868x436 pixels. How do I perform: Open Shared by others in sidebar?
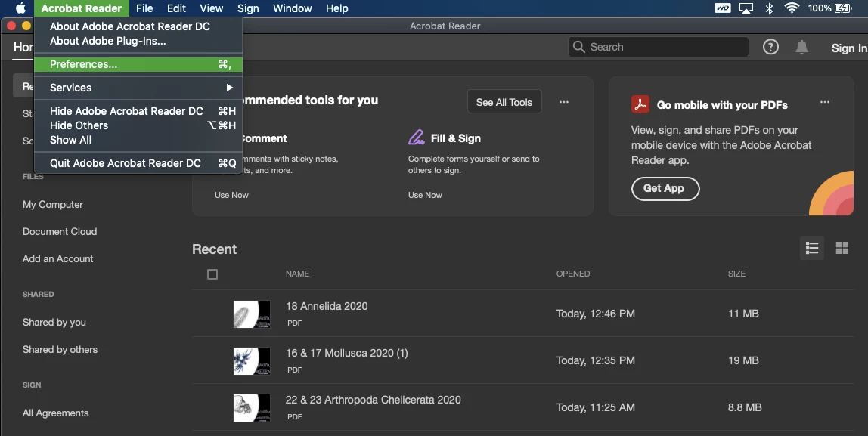(x=60, y=349)
